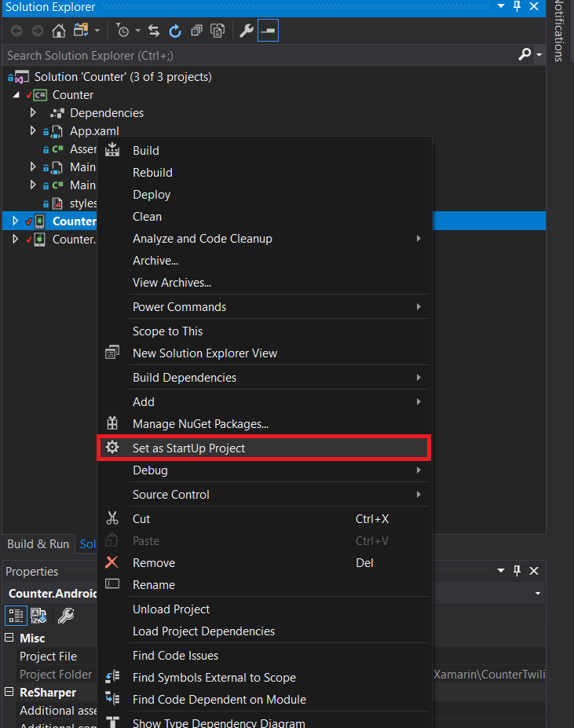This screenshot has width=574, height=728.
Task: Click Find Code Issues
Action: [x=175, y=655]
